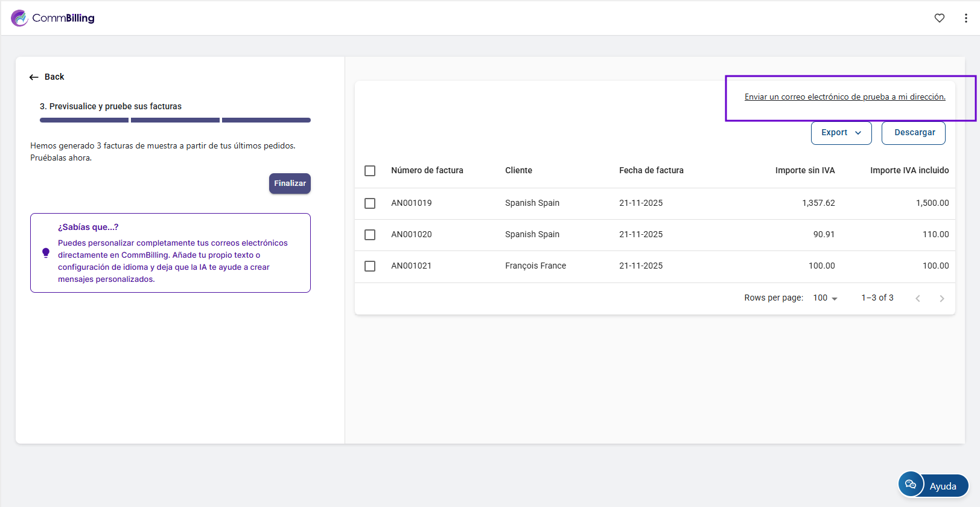The width and height of the screenshot is (980, 507).
Task: Click the first step progress bar segment
Action: 84,120
